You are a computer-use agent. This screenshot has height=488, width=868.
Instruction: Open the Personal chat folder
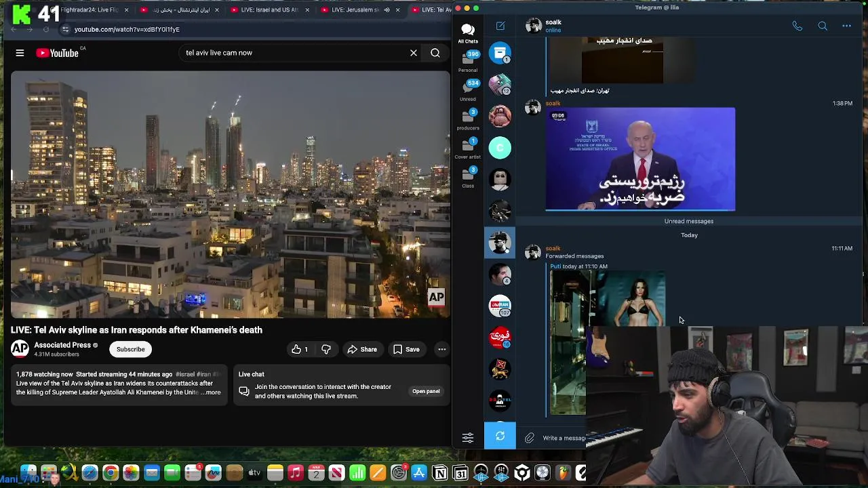pos(468,61)
